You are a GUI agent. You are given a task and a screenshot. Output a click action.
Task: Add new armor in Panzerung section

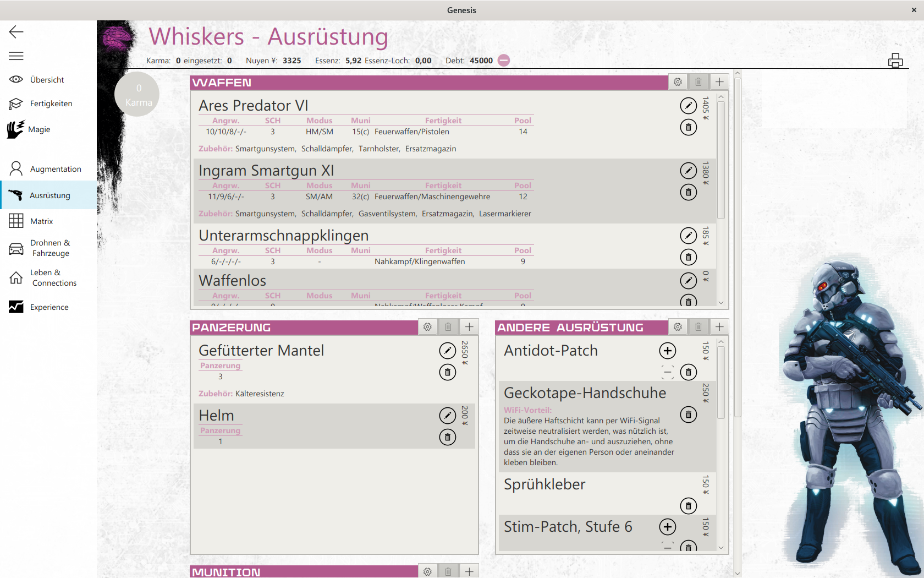pos(469,327)
